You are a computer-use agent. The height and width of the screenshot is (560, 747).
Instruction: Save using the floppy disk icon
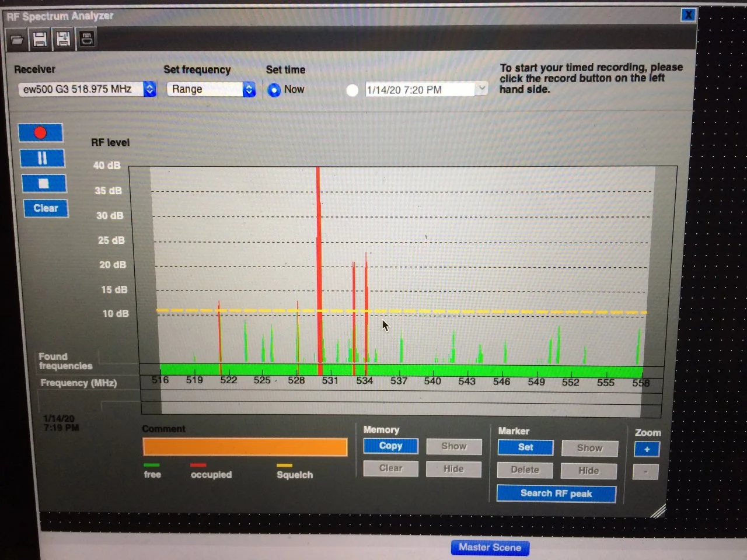coord(40,39)
